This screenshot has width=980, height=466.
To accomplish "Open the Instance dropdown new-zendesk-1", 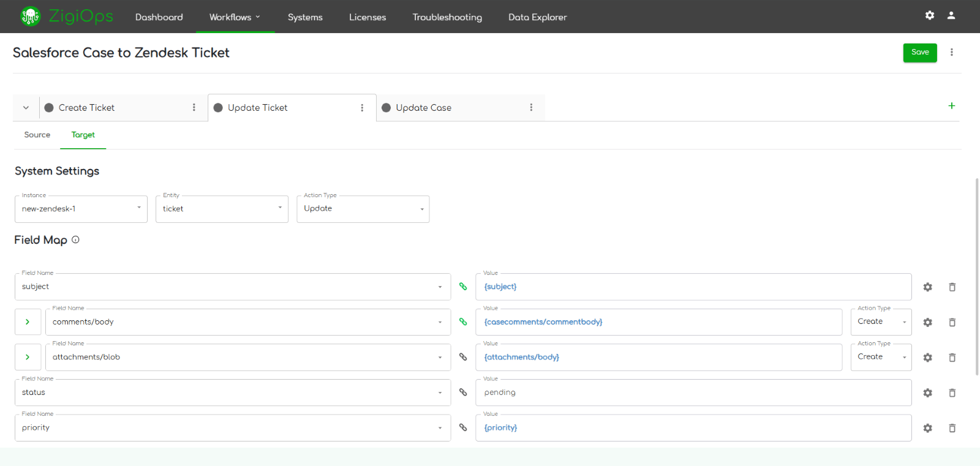I will click(81, 209).
